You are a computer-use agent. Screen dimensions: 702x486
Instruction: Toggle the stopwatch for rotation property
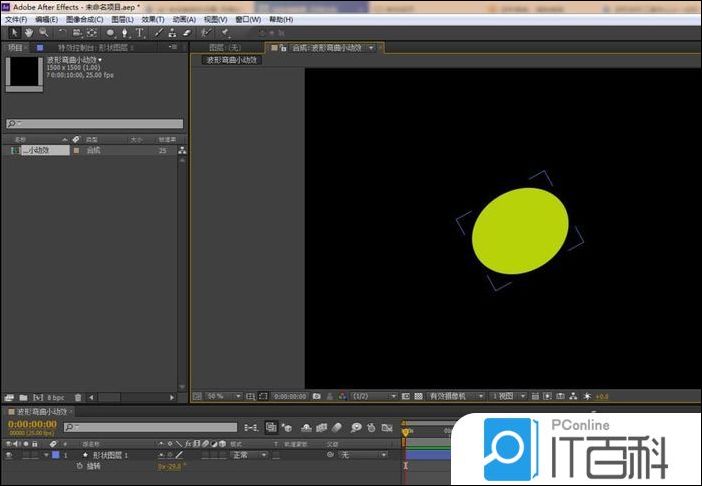click(79, 466)
